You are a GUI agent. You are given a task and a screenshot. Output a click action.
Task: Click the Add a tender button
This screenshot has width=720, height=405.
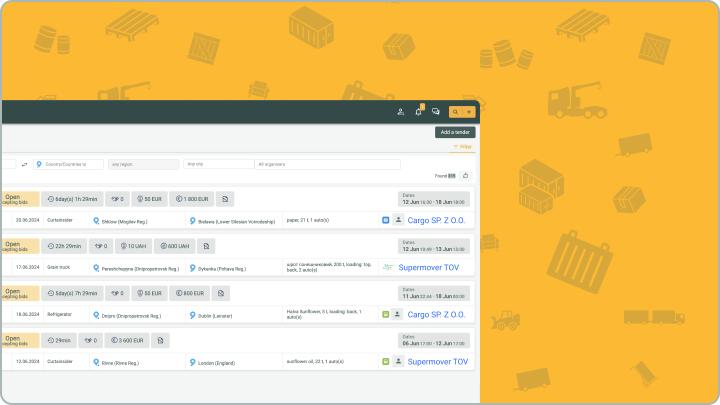tap(455, 132)
